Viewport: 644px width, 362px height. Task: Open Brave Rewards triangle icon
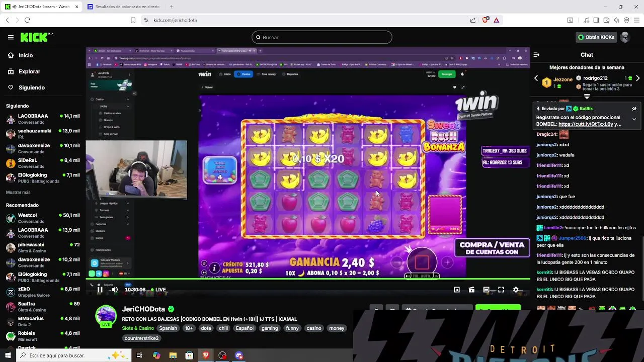(496, 20)
